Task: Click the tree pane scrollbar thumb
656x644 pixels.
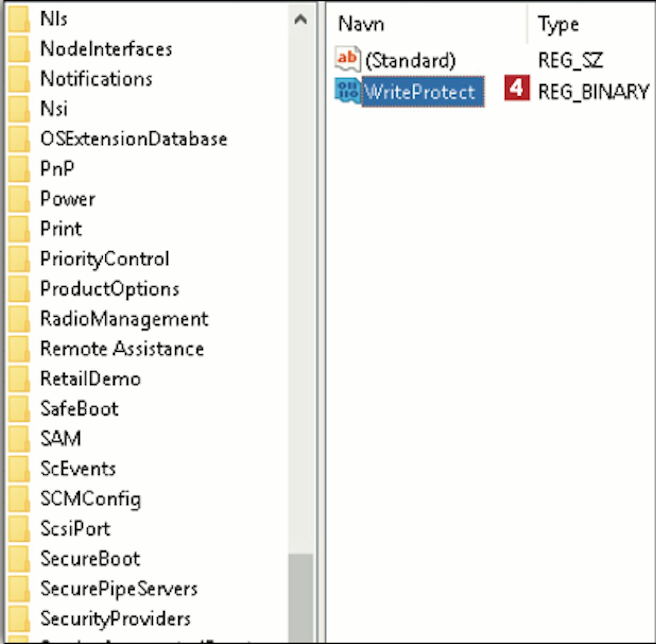Action: [x=300, y=598]
